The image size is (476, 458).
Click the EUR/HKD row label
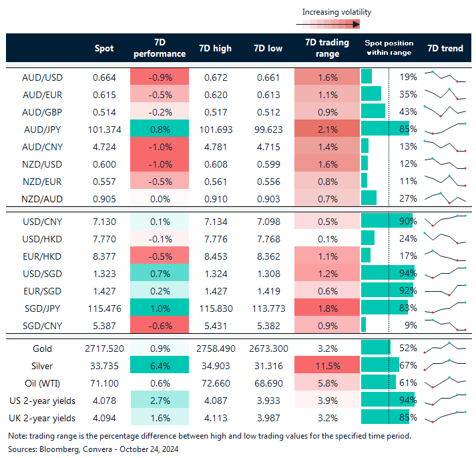pos(42,256)
